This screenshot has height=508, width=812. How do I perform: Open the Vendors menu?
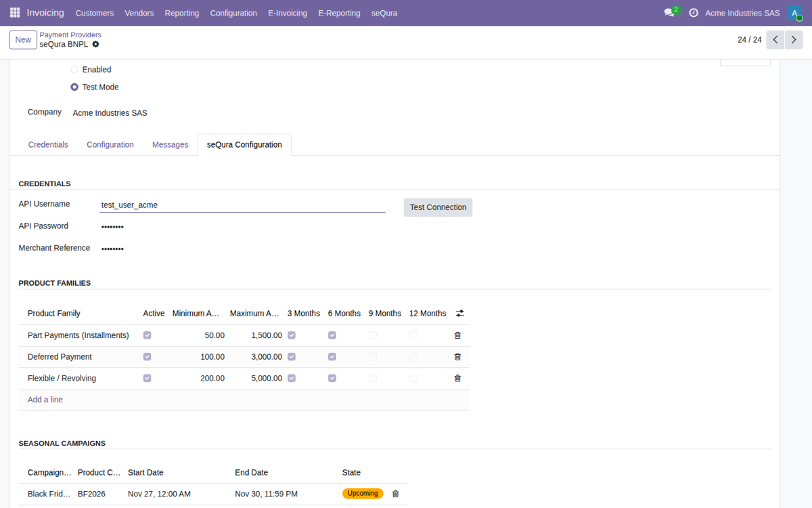(139, 13)
